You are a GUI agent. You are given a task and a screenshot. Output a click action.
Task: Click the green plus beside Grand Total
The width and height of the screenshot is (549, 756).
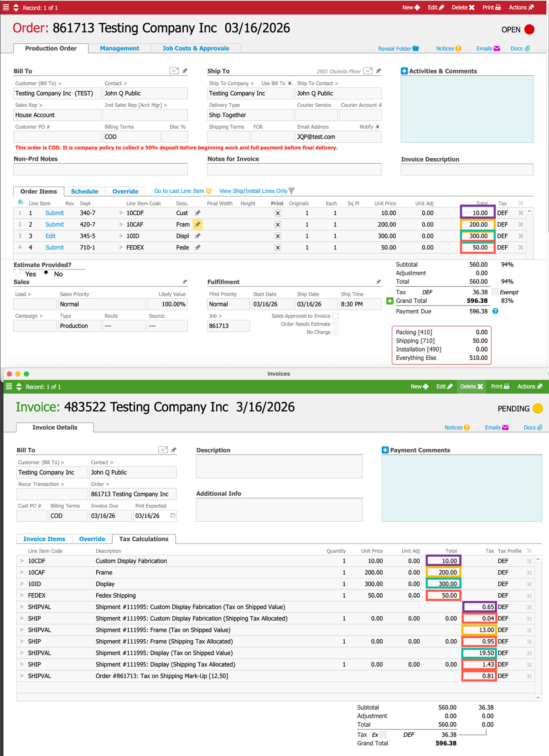click(x=390, y=301)
